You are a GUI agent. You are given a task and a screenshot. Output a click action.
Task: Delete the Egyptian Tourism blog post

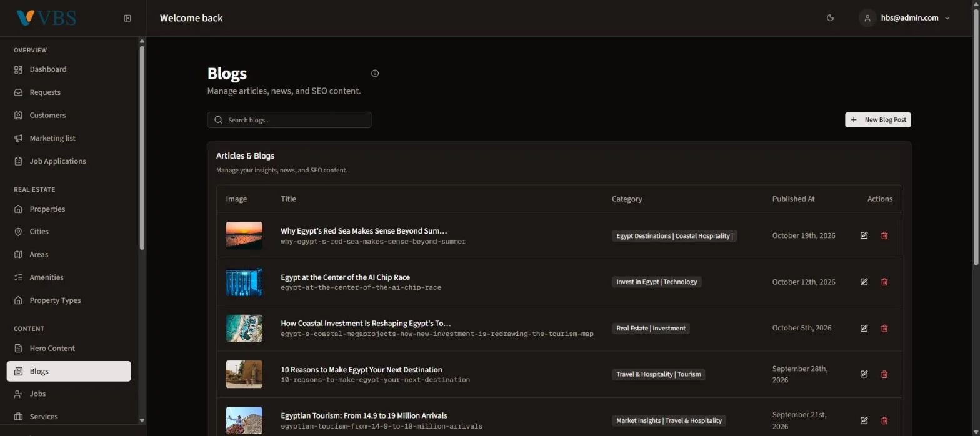pyautogui.click(x=884, y=420)
